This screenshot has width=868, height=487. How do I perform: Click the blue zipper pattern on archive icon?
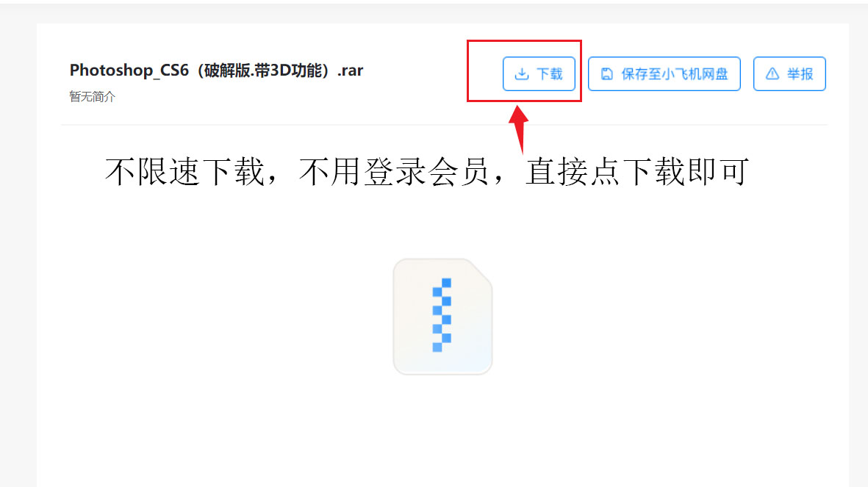click(x=442, y=315)
